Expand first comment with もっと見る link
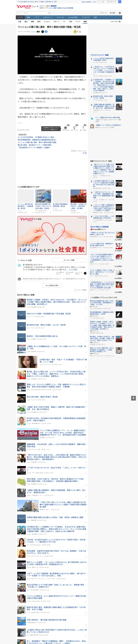This screenshot has height=644, width=138. point(73,270)
